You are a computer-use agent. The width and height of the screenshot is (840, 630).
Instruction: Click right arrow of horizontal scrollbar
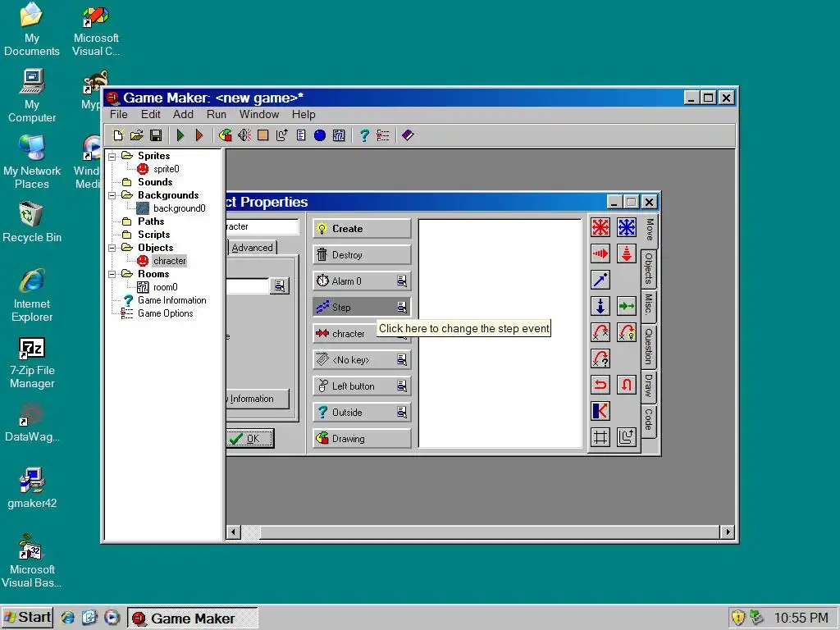coord(727,532)
